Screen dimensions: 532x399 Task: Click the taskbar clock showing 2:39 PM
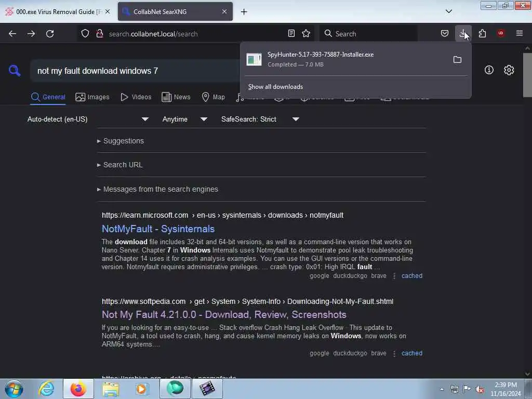pyautogui.click(x=506, y=389)
